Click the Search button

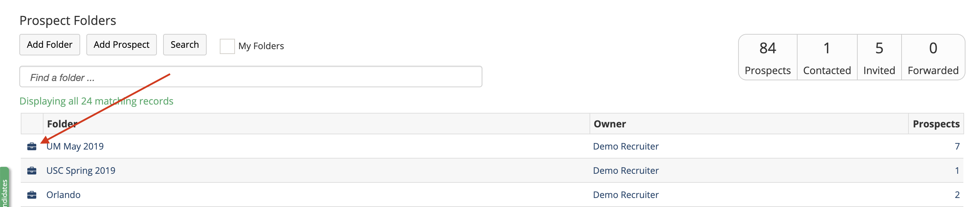click(185, 44)
